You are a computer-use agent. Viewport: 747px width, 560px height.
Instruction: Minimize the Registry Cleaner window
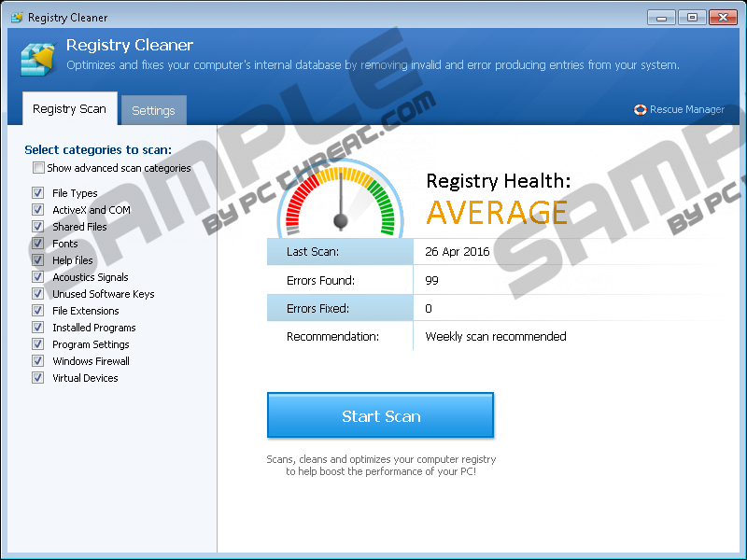point(661,18)
